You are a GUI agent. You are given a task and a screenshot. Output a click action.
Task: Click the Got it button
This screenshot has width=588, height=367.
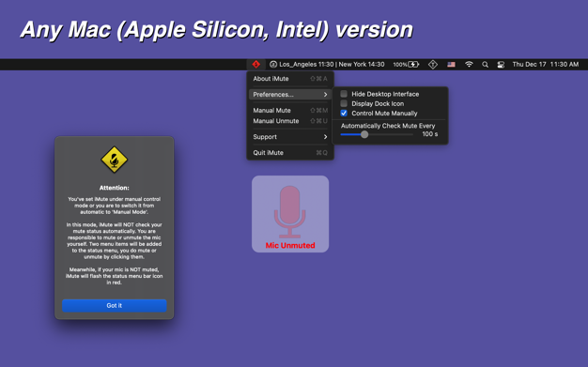click(x=115, y=306)
